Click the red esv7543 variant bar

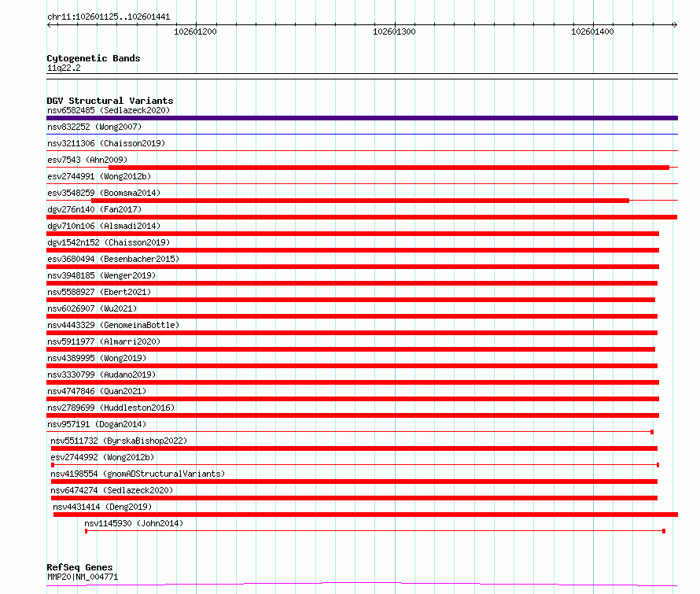389,168
